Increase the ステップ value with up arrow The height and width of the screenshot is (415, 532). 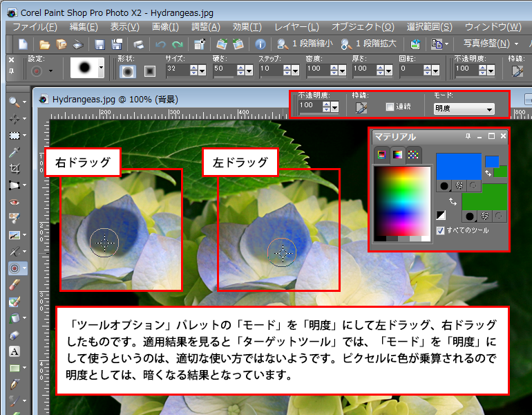pyautogui.click(x=287, y=68)
